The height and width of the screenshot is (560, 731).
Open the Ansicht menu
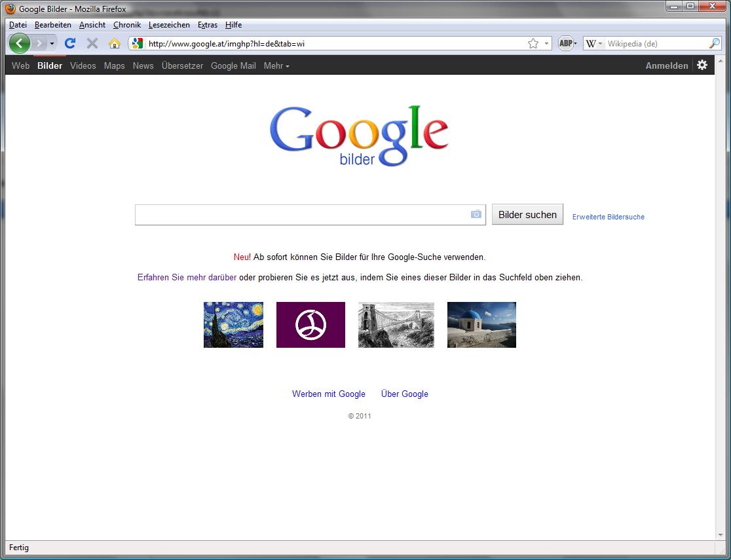tap(92, 25)
